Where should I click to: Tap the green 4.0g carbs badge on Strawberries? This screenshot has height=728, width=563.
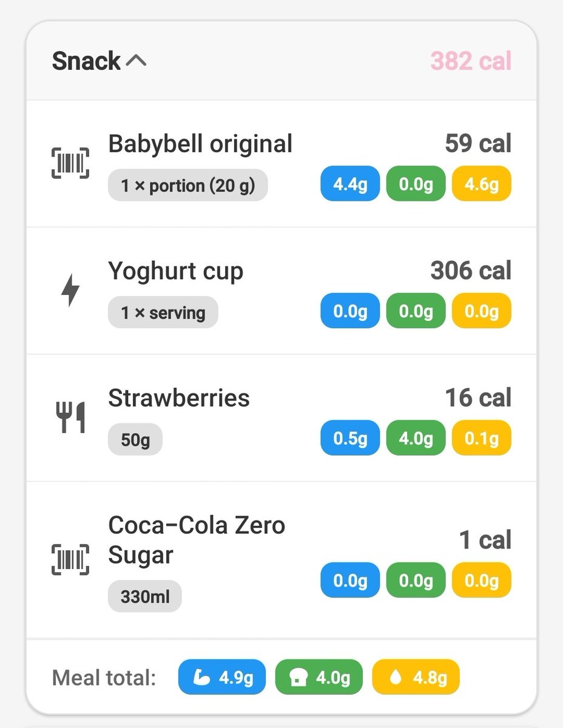click(x=416, y=439)
